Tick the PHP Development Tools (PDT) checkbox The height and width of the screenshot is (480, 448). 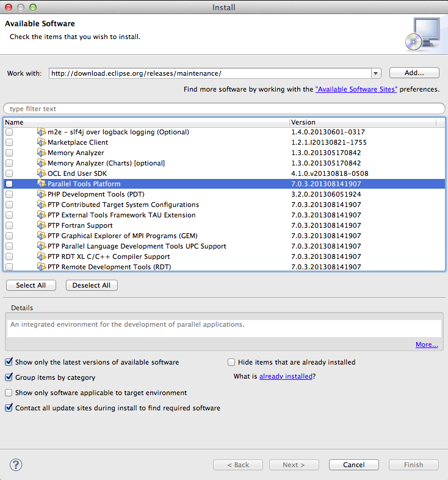[x=9, y=194]
